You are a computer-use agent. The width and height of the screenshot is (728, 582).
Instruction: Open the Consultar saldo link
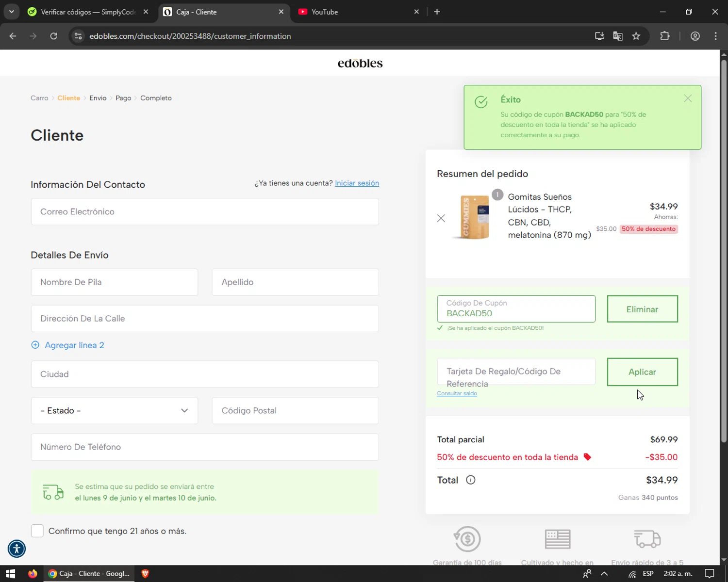(457, 393)
